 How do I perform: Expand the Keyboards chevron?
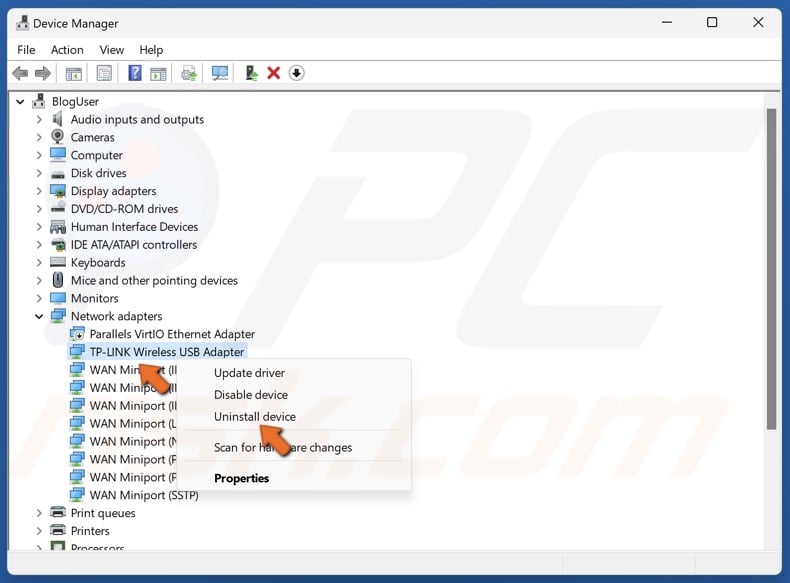pyautogui.click(x=39, y=263)
